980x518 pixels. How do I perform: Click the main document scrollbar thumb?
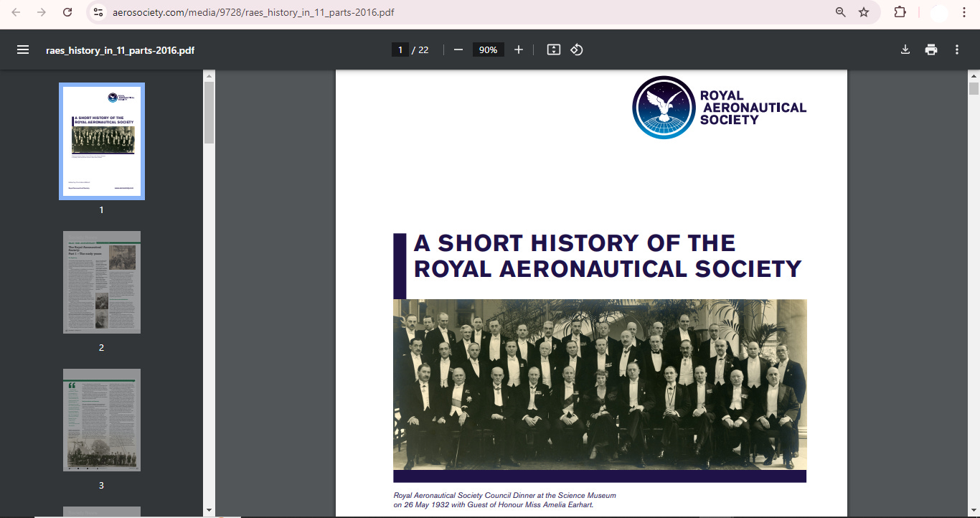(974, 89)
